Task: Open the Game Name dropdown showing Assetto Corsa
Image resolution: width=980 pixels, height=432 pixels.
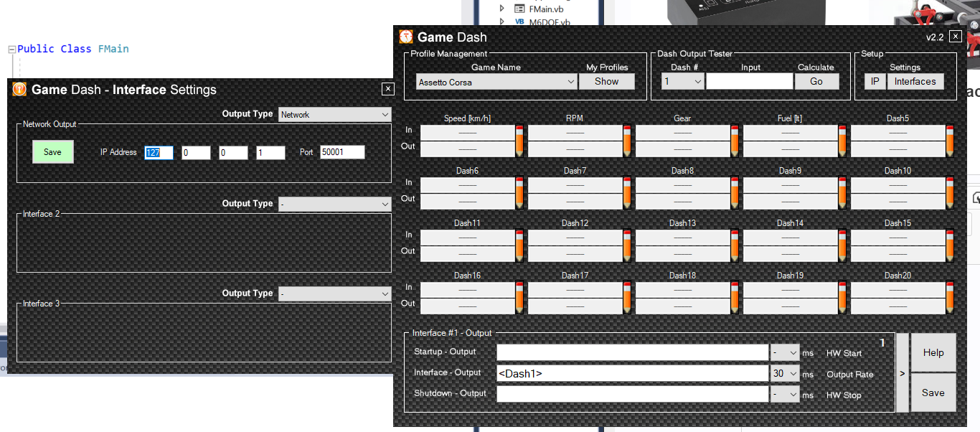Action: [x=496, y=82]
